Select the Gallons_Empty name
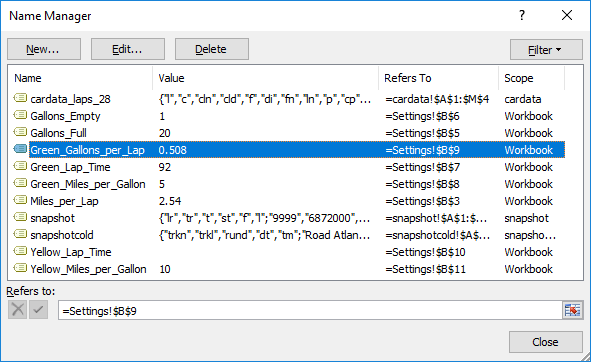591x362 pixels. pyautogui.click(x=65, y=116)
